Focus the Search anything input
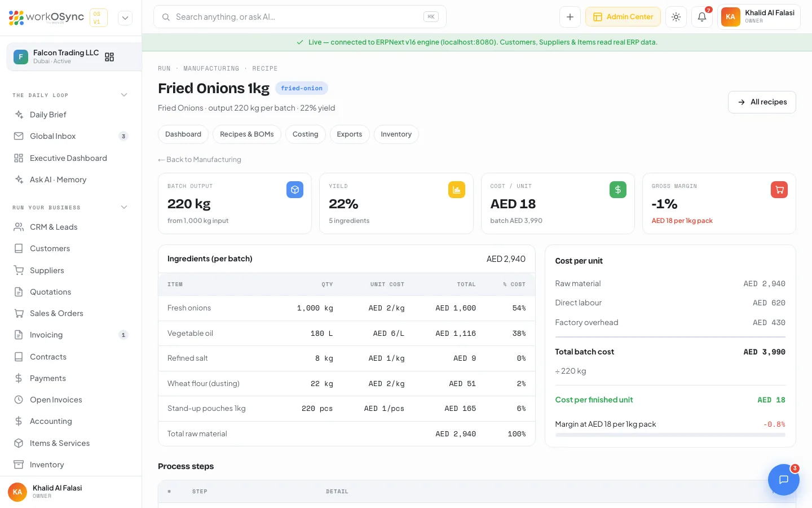Image resolution: width=812 pixels, height=508 pixels. [x=300, y=17]
